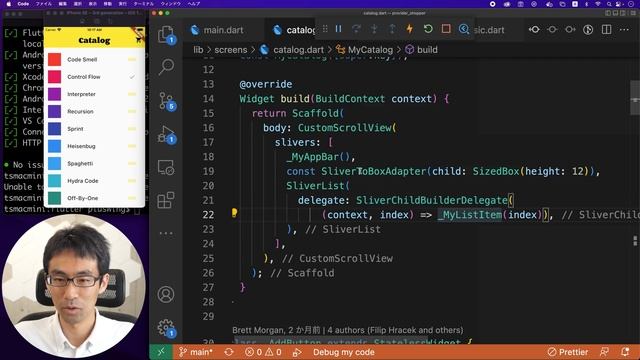Open Run and Debug view
Image resolution: width=640 pixels, height=360 pixels.
tap(166, 134)
